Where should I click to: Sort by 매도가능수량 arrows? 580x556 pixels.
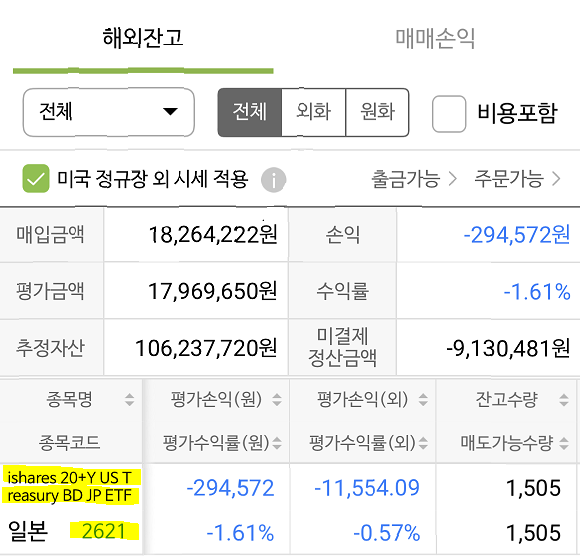564,443
